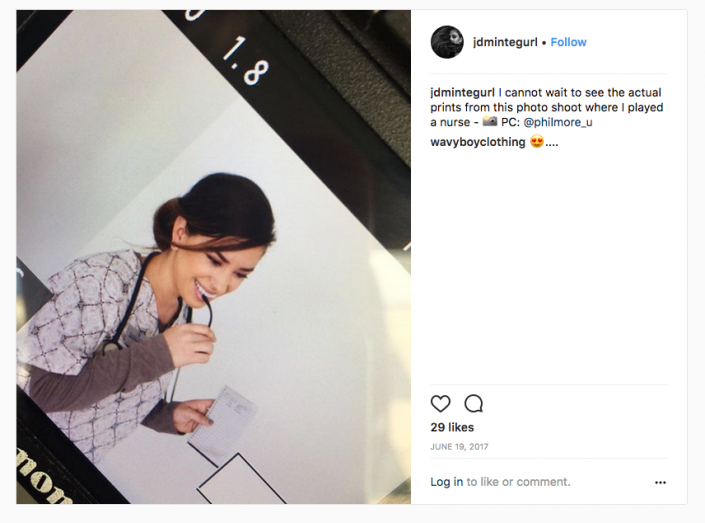This screenshot has height=523, width=705.
Task: View who liked via 29 likes
Action: [x=452, y=428]
